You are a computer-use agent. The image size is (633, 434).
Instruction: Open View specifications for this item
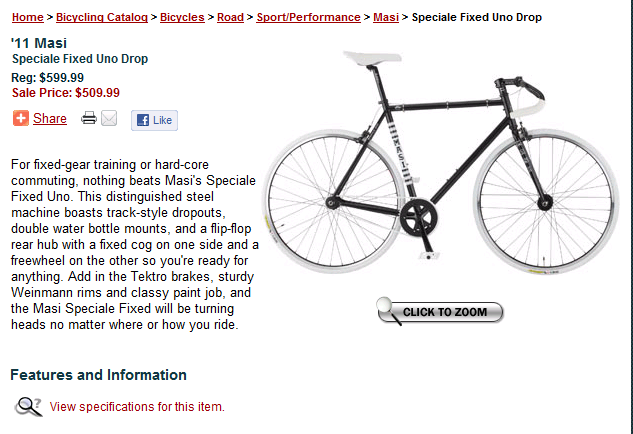[x=137, y=407]
